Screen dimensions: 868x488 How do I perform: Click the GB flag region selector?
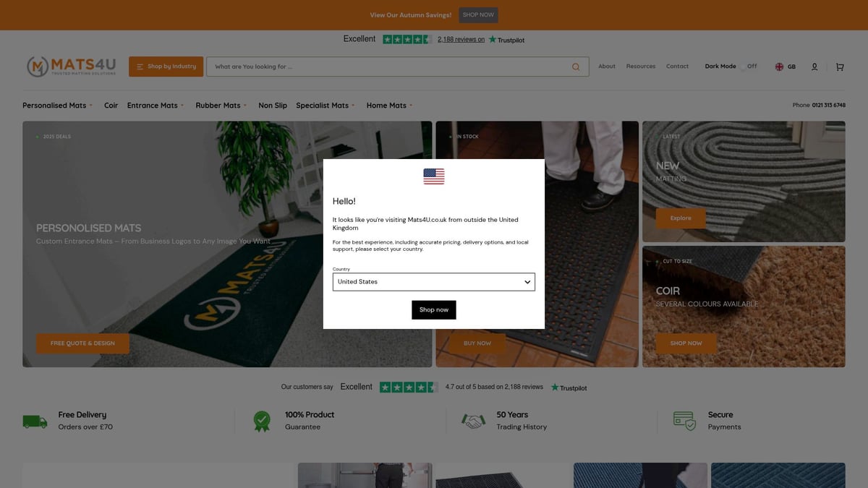[785, 67]
